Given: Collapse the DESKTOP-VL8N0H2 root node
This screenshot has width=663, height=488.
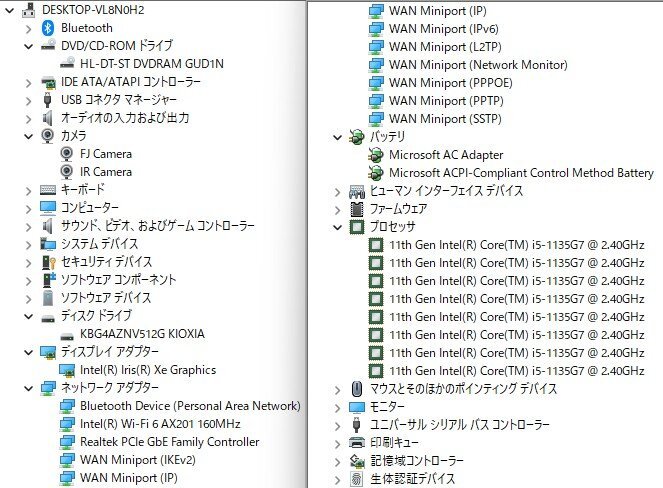Looking at the screenshot, I should pos(9,11).
